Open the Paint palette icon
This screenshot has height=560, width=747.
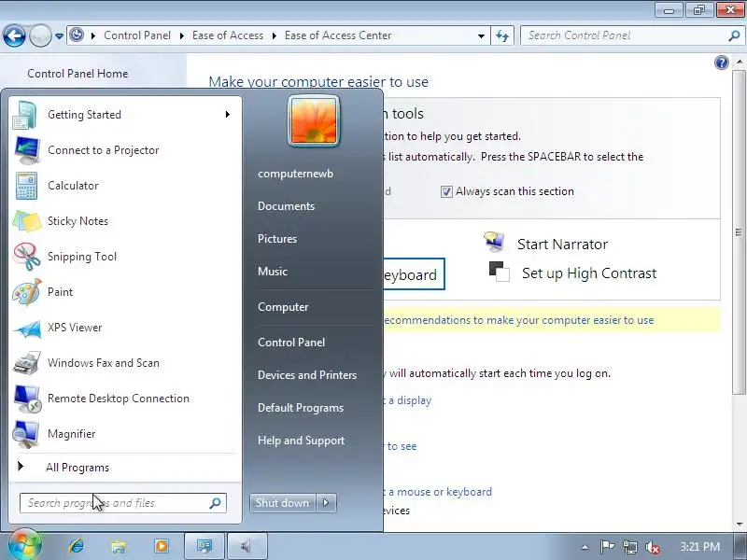[27, 292]
